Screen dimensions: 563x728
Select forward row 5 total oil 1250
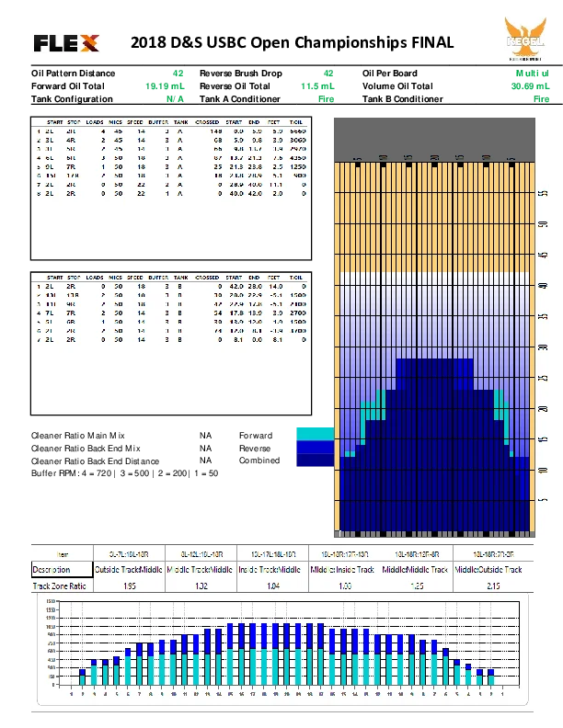tap(298, 166)
